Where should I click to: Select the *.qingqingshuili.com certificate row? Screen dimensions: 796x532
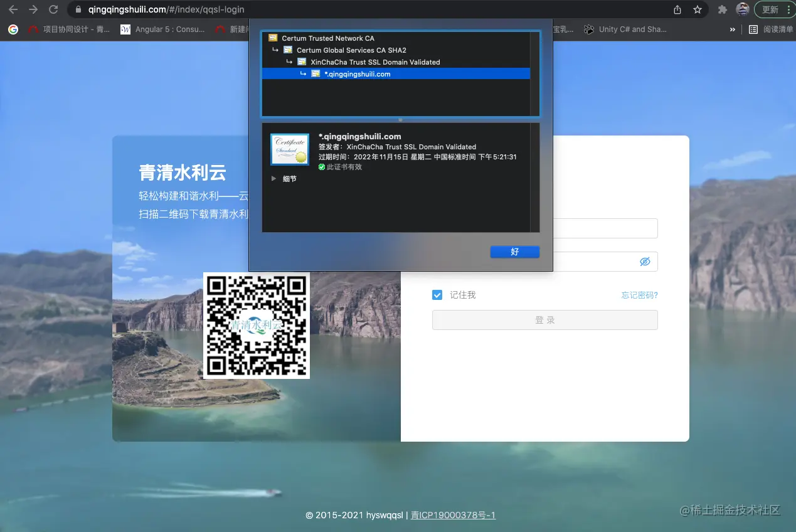396,74
